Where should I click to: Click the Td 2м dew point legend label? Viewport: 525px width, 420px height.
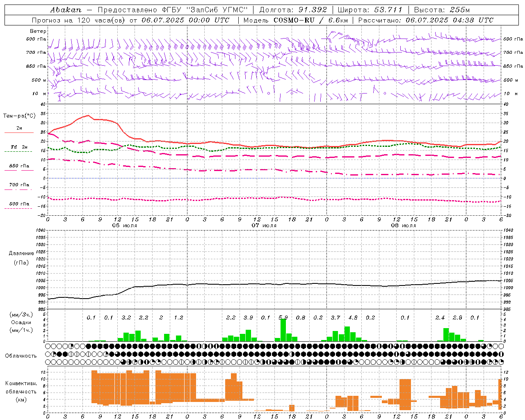pyautogui.click(x=19, y=147)
